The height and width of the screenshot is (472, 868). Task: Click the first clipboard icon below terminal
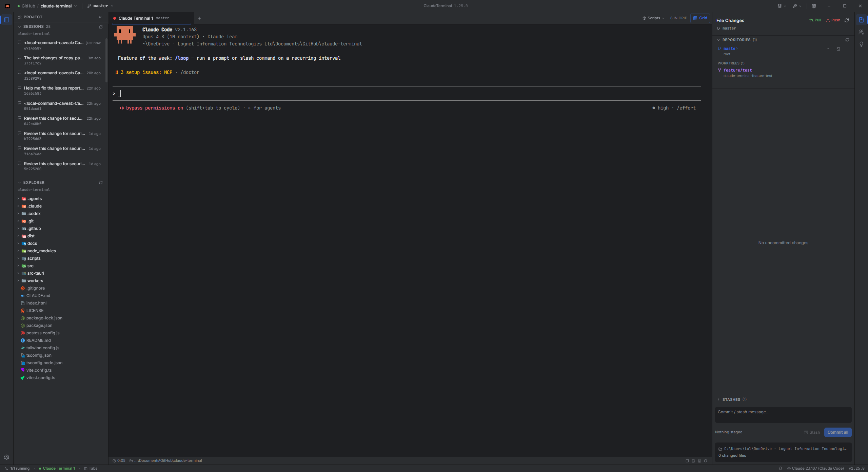coord(693,461)
